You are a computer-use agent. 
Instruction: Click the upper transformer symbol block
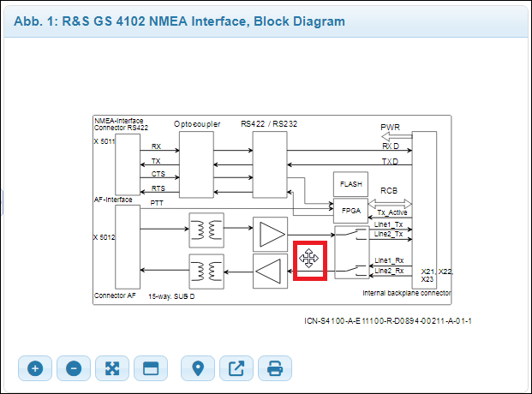[206, 230]
